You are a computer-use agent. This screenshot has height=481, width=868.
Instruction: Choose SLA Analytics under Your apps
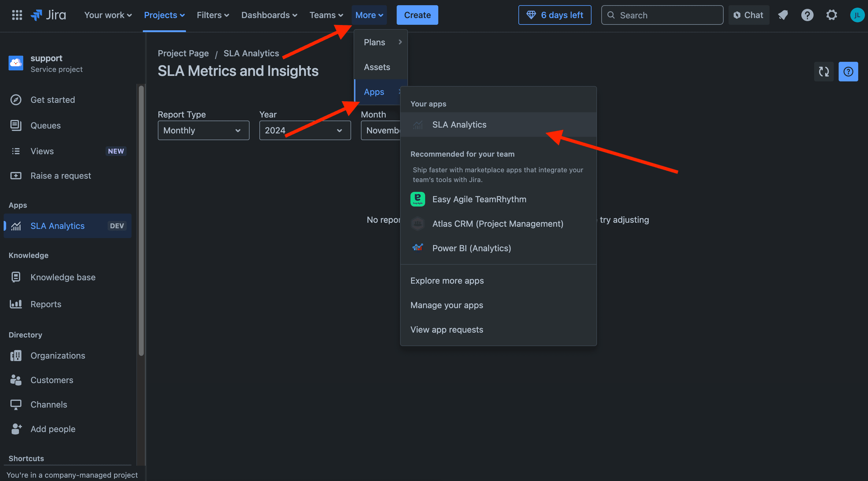498,124
